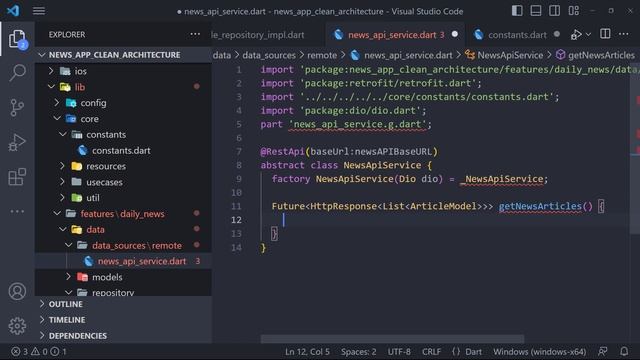Image resolution: width=640 pixels, height=360 pixels.
Task: Open Ln 12, Col 5 go-to-line indicator
Action: (307, 351)
